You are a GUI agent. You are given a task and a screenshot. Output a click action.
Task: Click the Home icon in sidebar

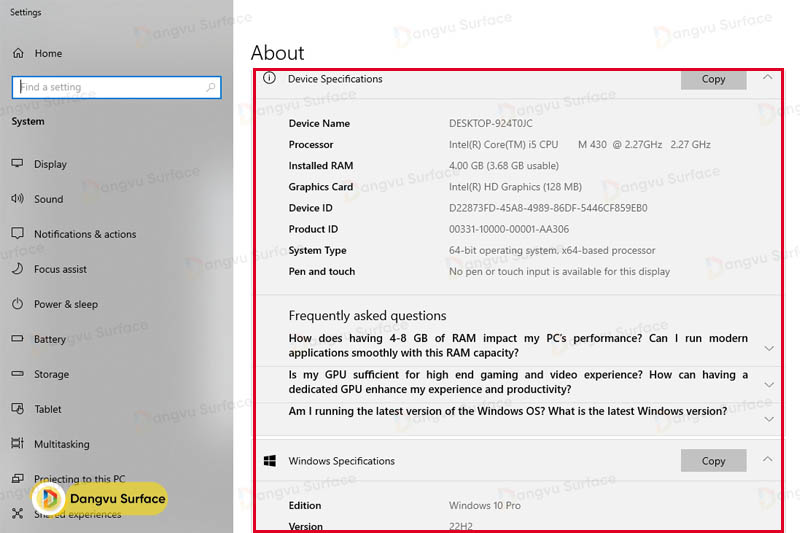[x=17, y=53]
